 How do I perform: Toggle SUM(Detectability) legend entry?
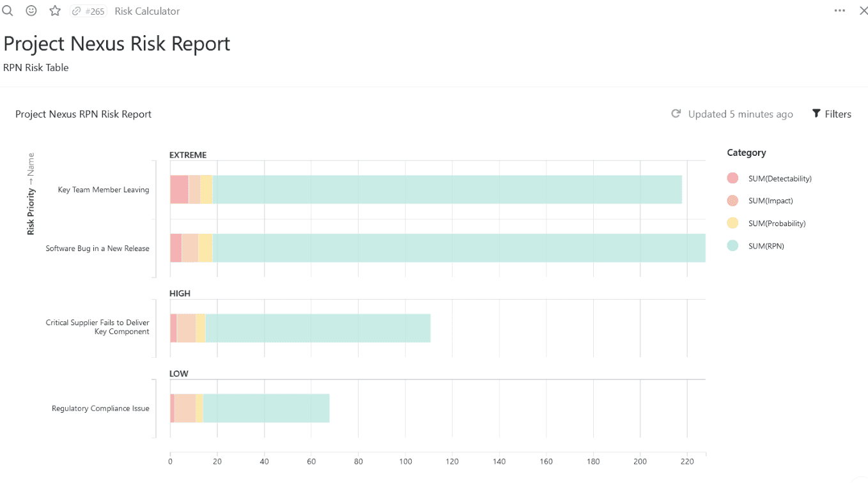point(780,178)
